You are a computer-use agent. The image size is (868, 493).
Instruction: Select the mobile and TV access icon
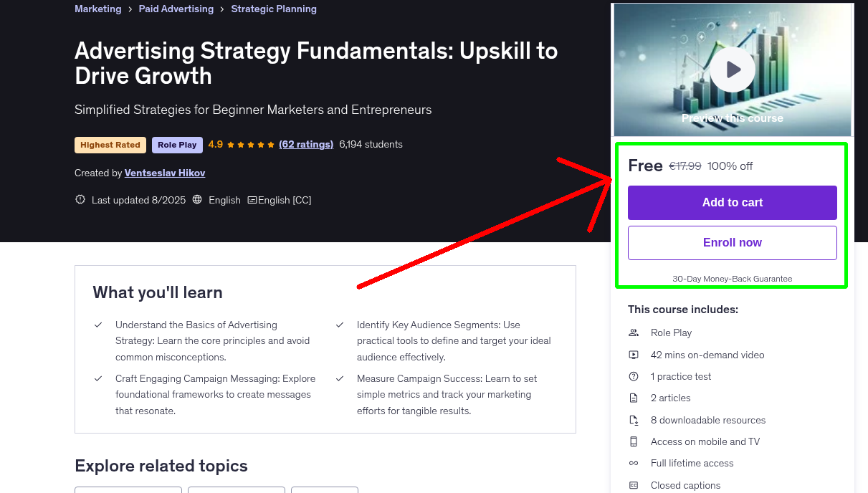point(634,441)
